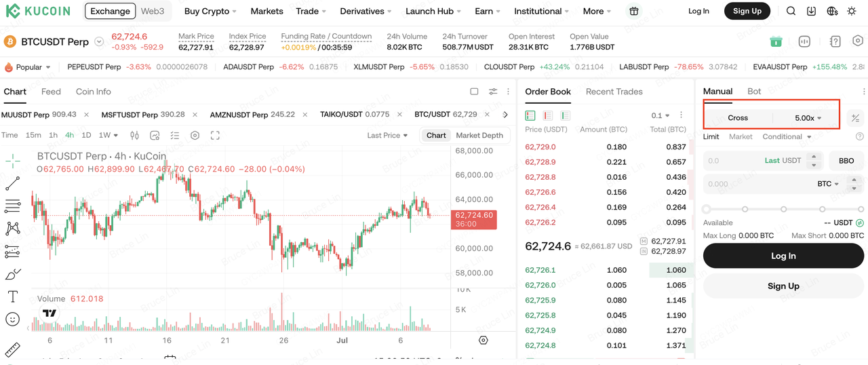Open the language globe icon
868x365 pixels.
click(832, 11)
